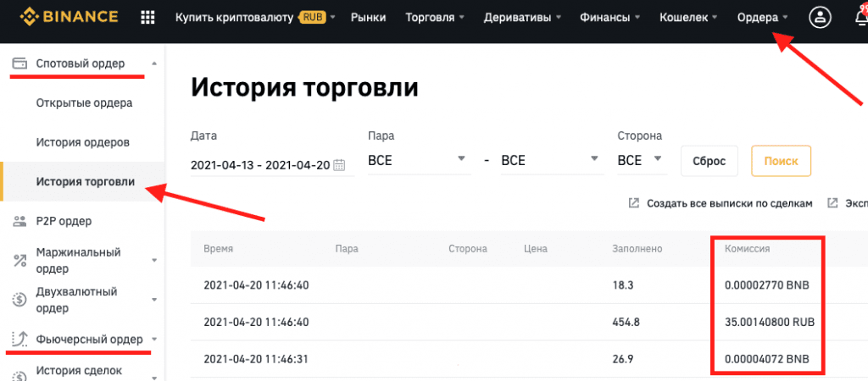Open the Ордера menu
868x381 pixels.
[762, 17]
